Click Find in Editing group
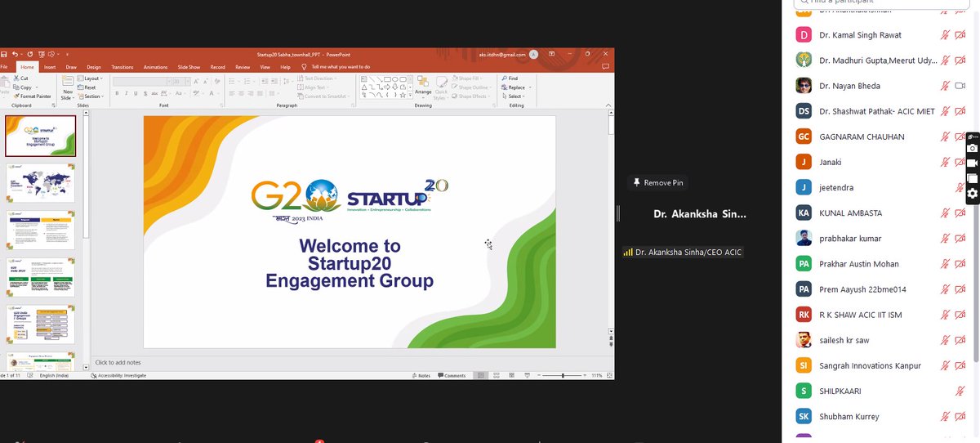 510,78
